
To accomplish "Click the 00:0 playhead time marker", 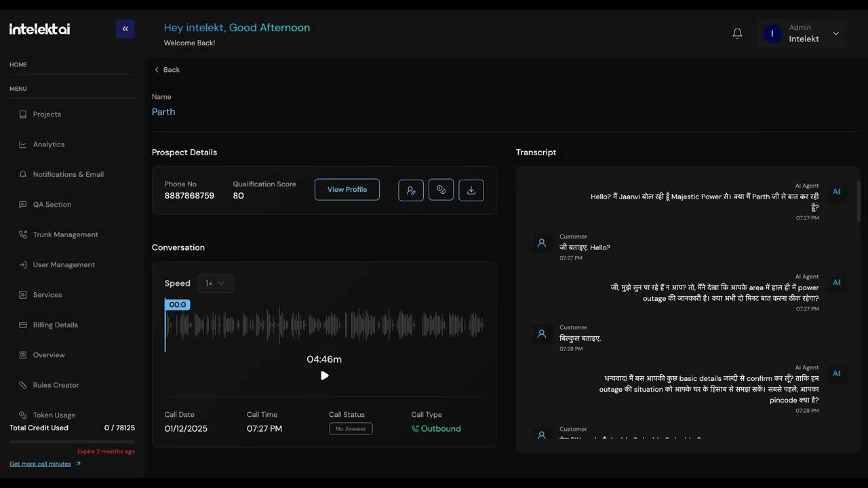I will click(178, 305).
